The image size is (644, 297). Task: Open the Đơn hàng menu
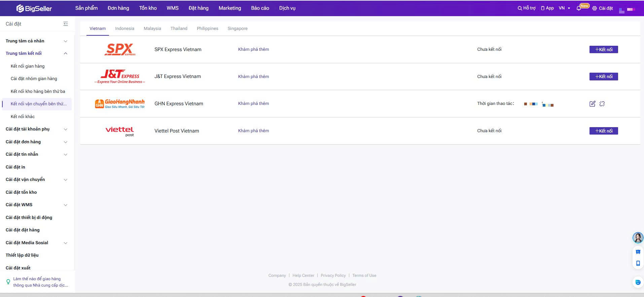point(118,8)
